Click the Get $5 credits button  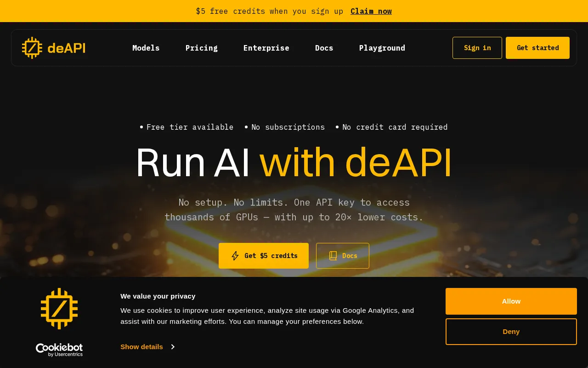pos(264,256)
